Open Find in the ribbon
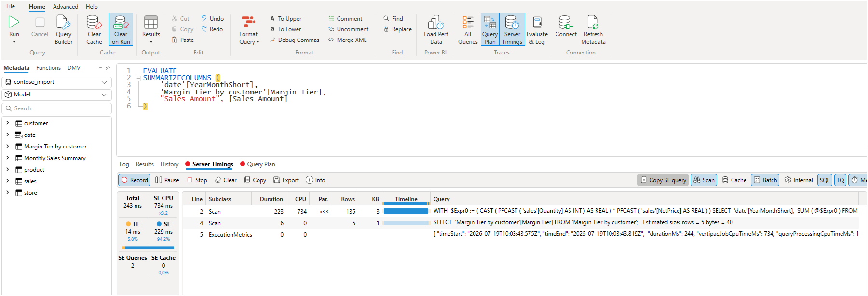Viewport: 868px width, 296px height. [393, 19]
